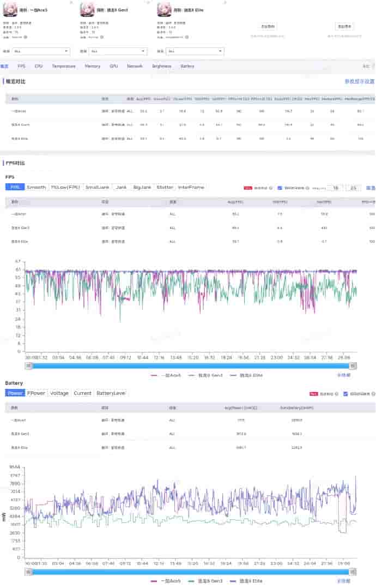
Task: Switch to the Temperature tab
Action: click(64, 66)
